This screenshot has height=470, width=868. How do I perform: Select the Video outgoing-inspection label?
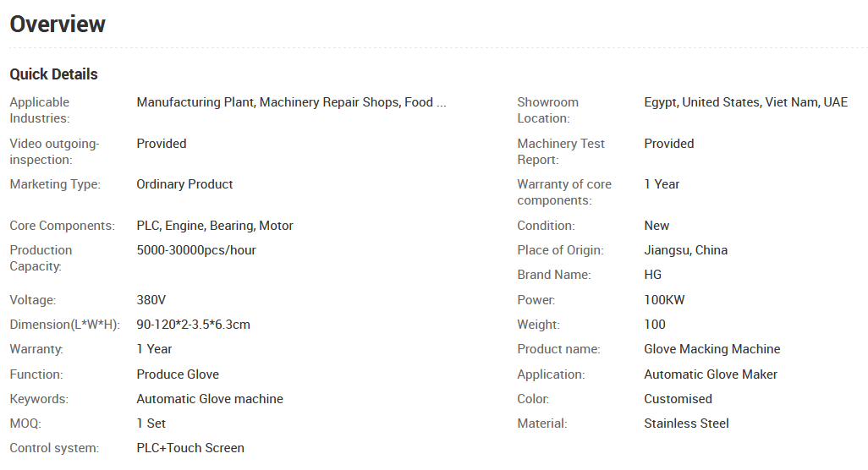[54, 151]
